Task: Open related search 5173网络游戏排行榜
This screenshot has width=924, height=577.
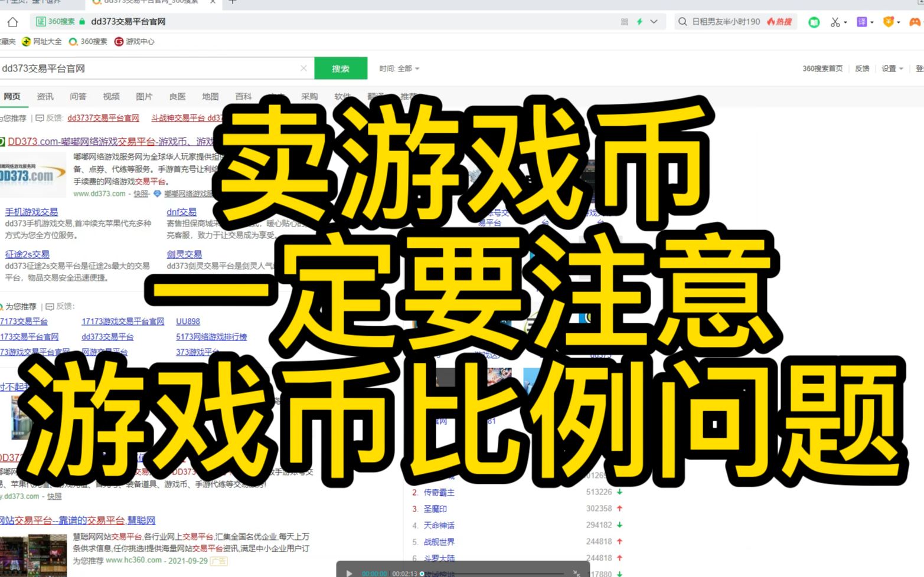Action: point(211,337)
